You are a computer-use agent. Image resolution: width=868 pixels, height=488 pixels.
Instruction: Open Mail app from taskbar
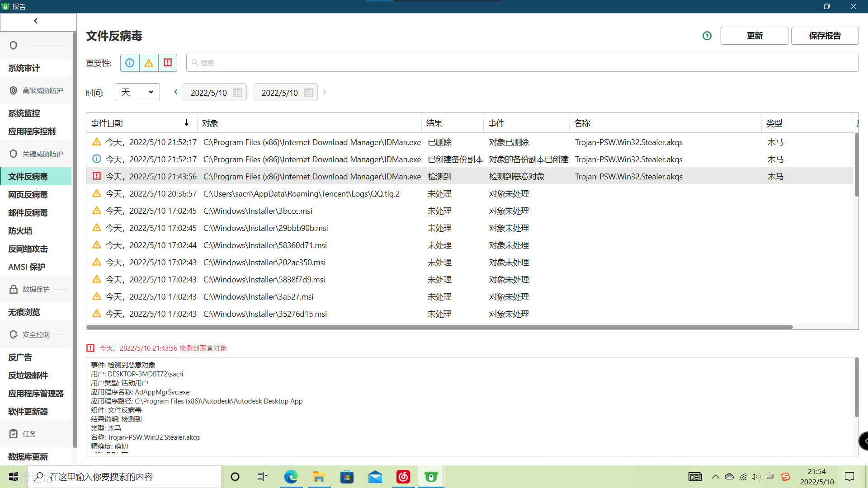point(375,477)
